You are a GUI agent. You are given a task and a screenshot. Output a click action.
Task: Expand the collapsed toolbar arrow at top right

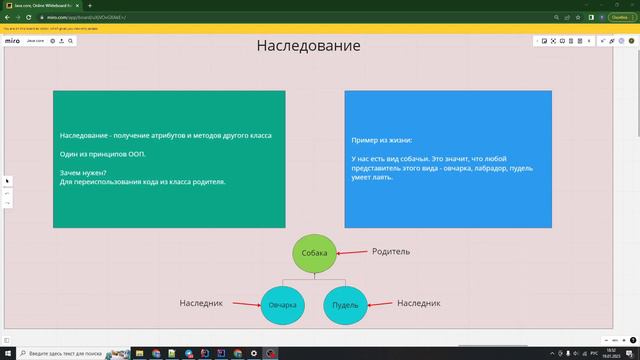click(537, 41)
